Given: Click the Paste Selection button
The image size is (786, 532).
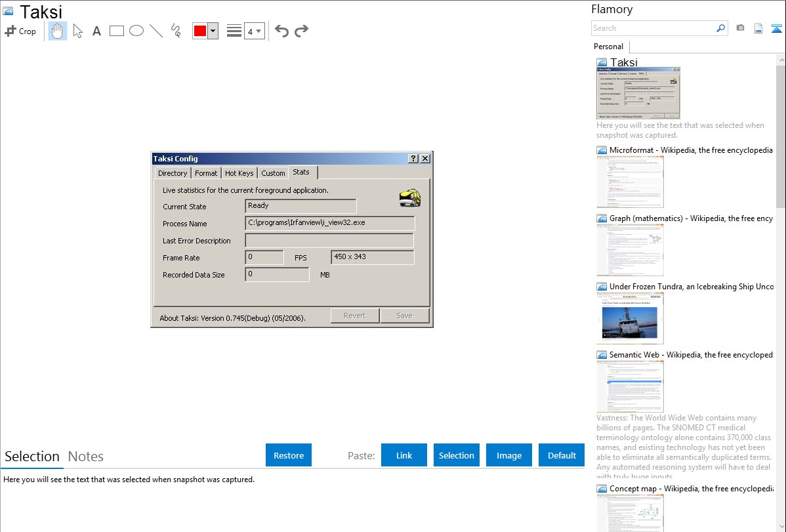Looking at the screenshot, I should pyautogui.click(x=457, y=455).
